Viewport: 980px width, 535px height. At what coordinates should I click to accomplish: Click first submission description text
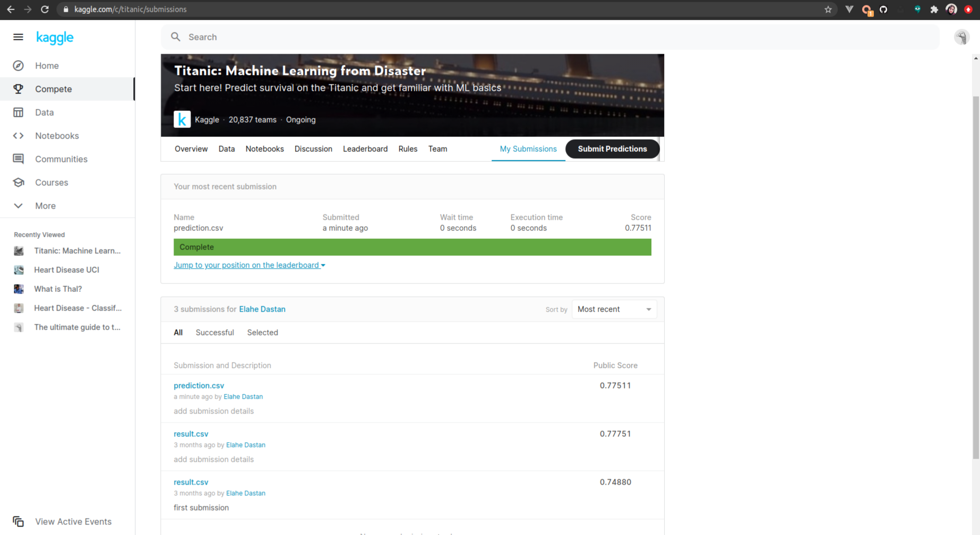click(x=201, y=508)
